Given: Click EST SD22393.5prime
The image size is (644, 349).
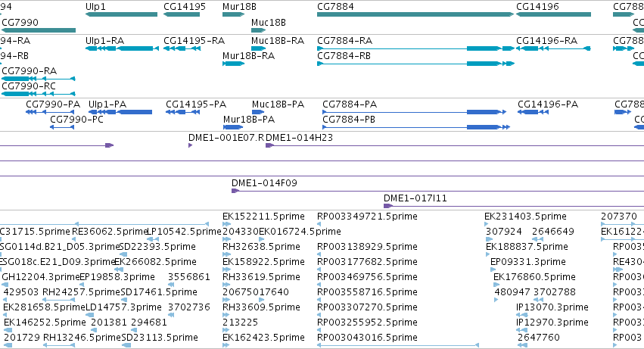Looking at the screenshot, I should 157,247.
